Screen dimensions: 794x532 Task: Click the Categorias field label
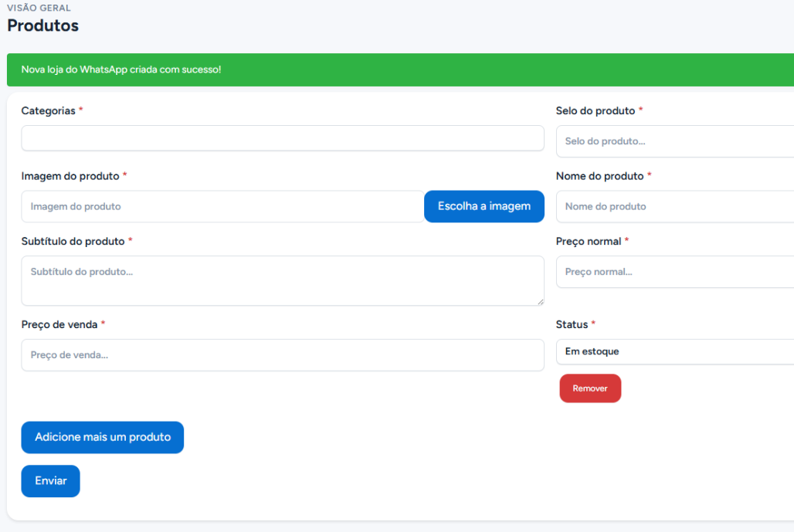coord(48,111)
